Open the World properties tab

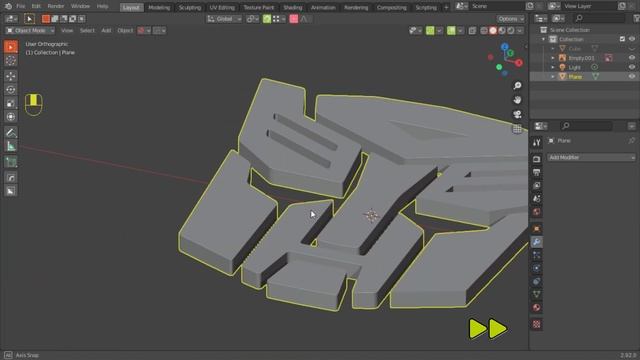coord(537,212)
